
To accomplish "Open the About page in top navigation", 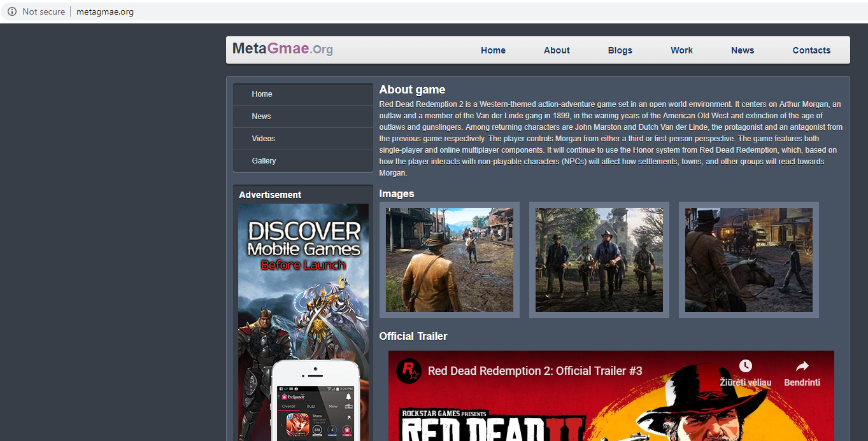I will click(x=557, y=50).
